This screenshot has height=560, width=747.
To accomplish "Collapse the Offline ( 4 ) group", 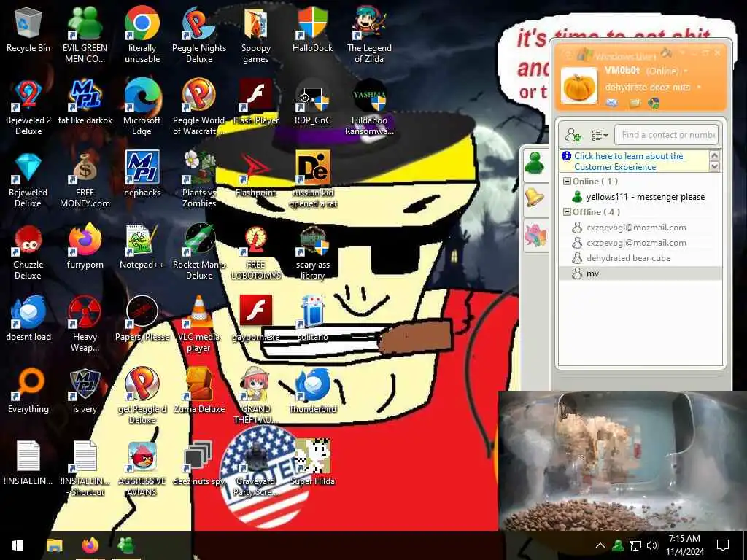I will (x=567, y=212).
